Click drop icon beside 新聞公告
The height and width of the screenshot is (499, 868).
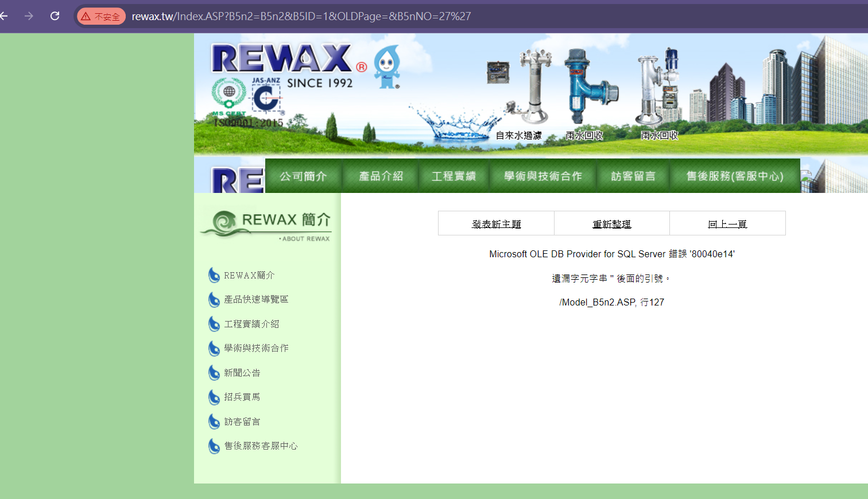(x=214, y=373)
